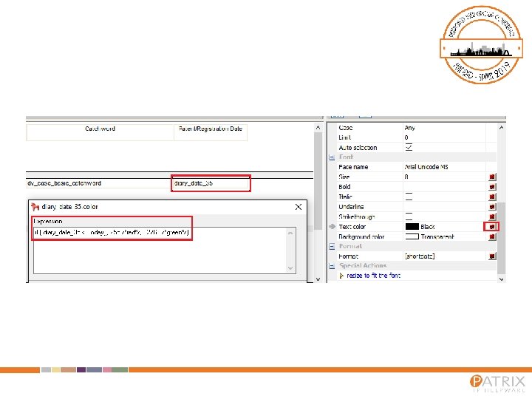Viewport: 532px width, 399px height.
Task: Open expression icon for Italic property
Action: [x=492, y=197]
